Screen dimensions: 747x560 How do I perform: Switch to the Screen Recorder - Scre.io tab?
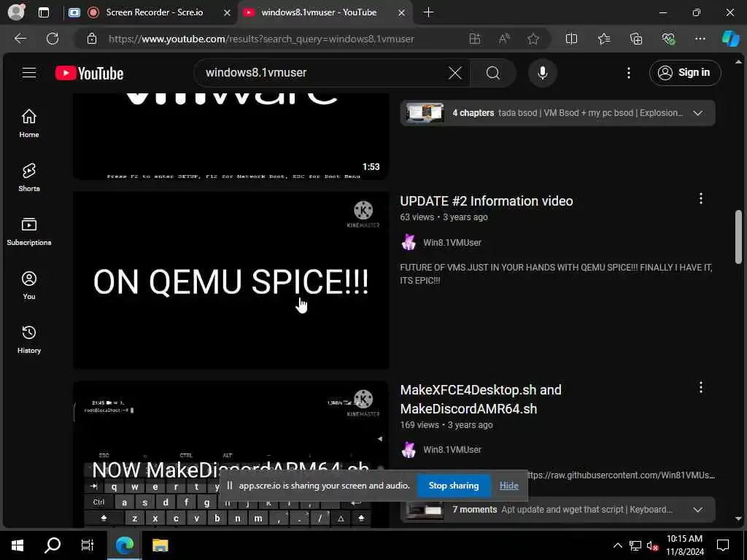[154, 12]
